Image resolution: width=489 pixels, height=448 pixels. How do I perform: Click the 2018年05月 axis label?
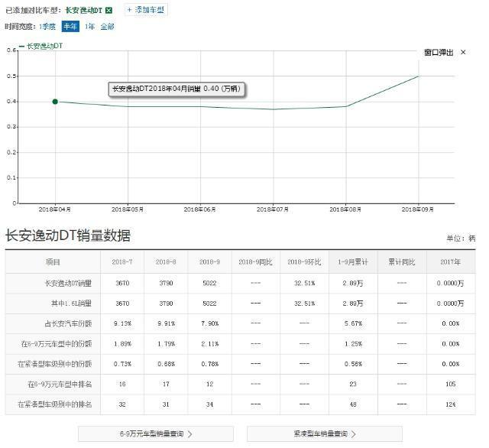click(x=128, y=209)
